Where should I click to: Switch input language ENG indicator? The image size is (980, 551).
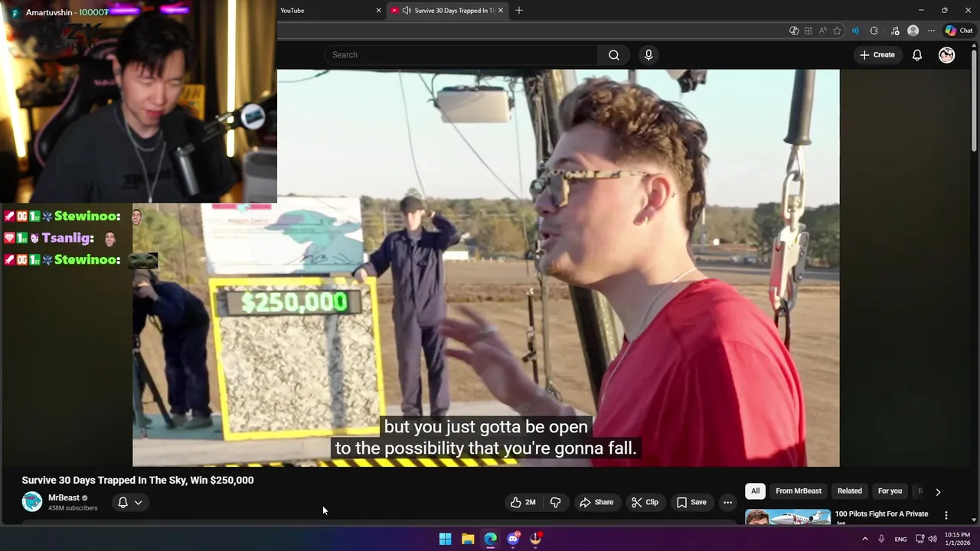pos(900,539)
